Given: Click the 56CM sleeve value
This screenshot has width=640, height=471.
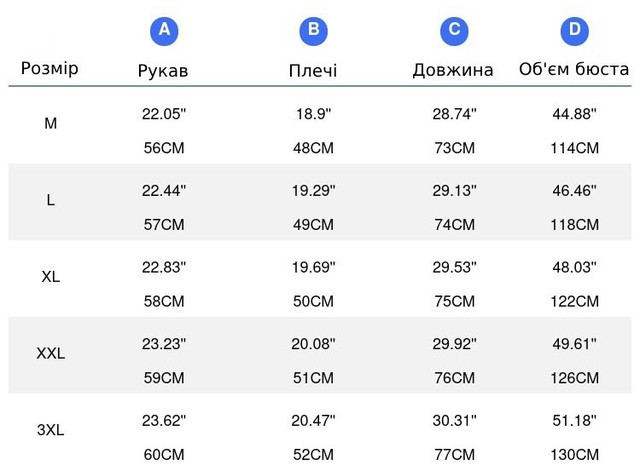Looking at the screenshot, I should pos(164,148).
